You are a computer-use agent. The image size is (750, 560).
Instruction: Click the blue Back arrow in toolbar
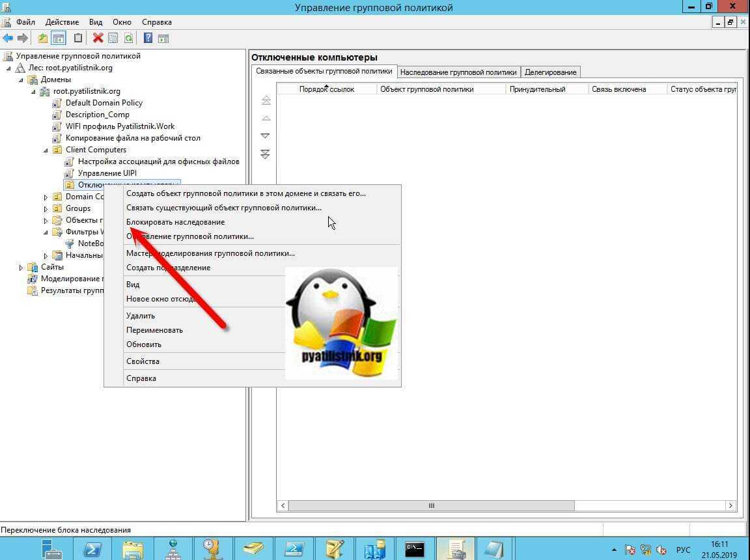point(8,38)
